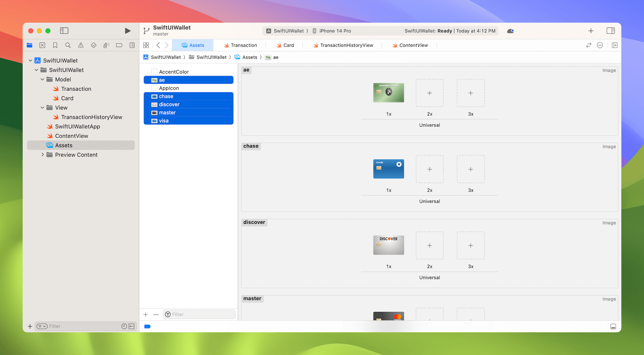Run the project with the play button
Screen dimensions: 644x355
click(x=127, y=31)
